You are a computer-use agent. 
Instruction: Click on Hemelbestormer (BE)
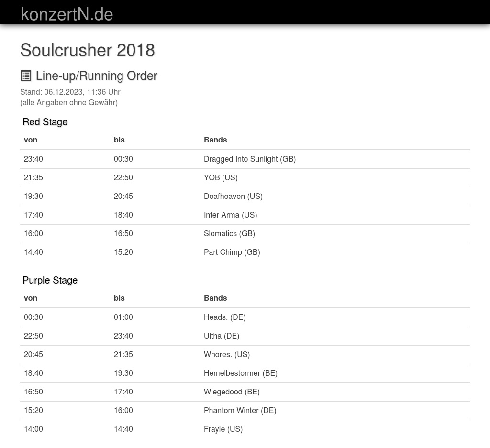point(240,373)
